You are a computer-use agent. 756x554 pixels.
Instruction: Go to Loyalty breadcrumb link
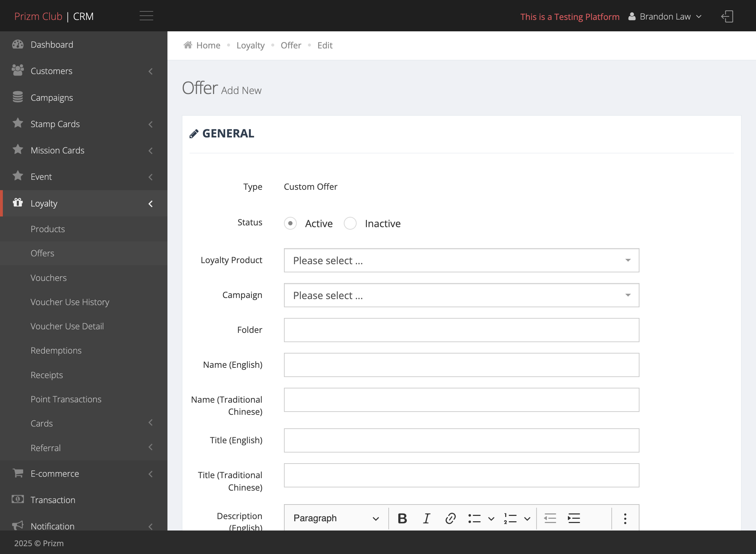(250, 45)
